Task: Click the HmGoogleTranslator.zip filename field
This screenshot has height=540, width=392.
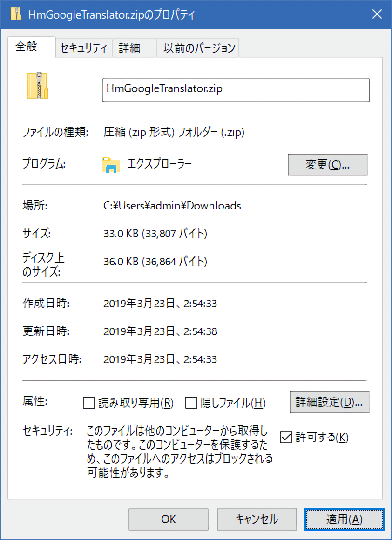Action: tap(235, 90)
